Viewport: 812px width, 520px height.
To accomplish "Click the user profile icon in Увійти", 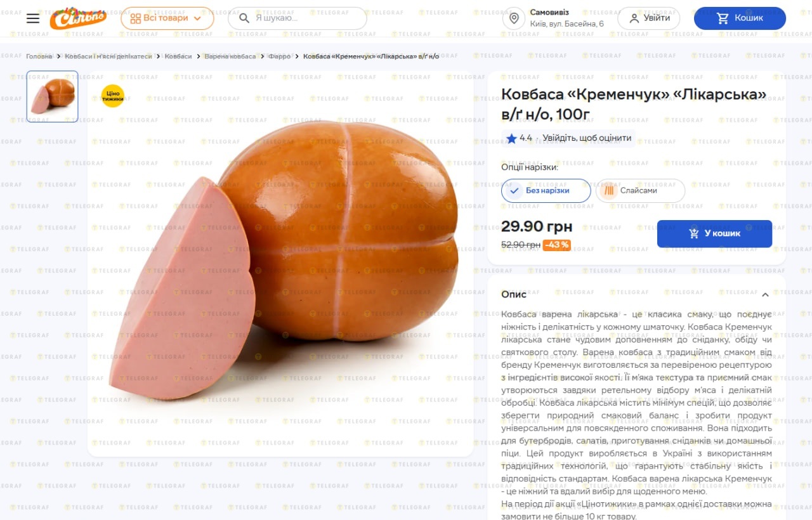I will coord(634,18).
